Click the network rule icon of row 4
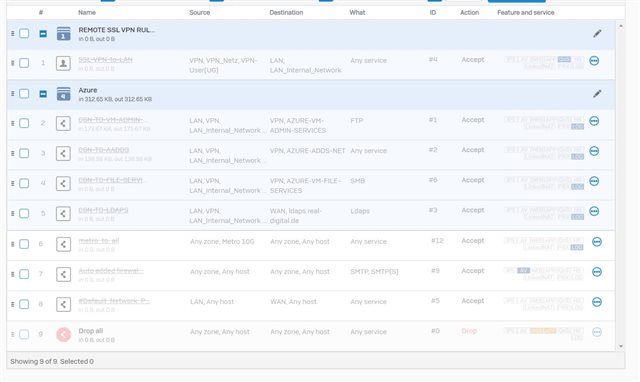The image size is (640, 382). click(63, 184)
